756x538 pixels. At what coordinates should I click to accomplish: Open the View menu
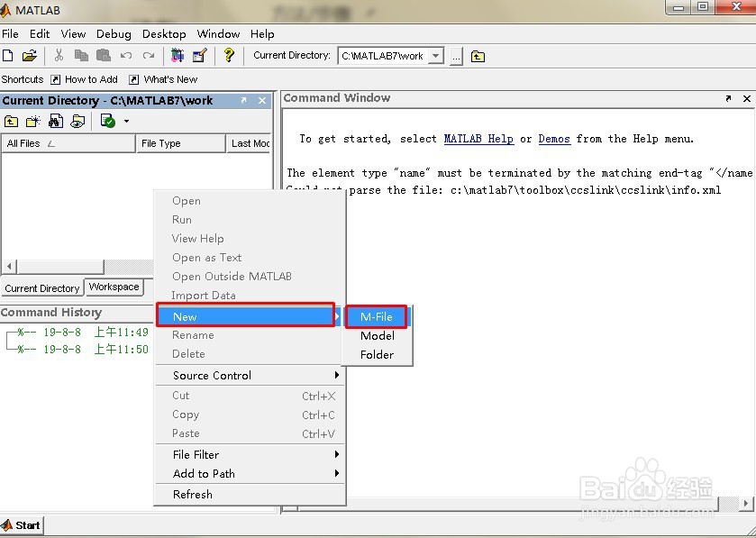point(73,34)
